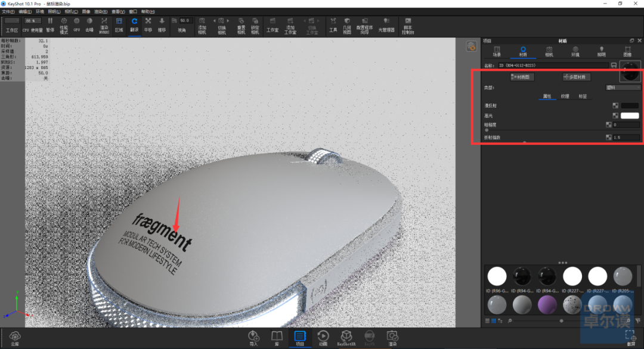Click the Material Graph (材质图) button
The width and height of the screenshot is (644, 349).
click(522, 77)
